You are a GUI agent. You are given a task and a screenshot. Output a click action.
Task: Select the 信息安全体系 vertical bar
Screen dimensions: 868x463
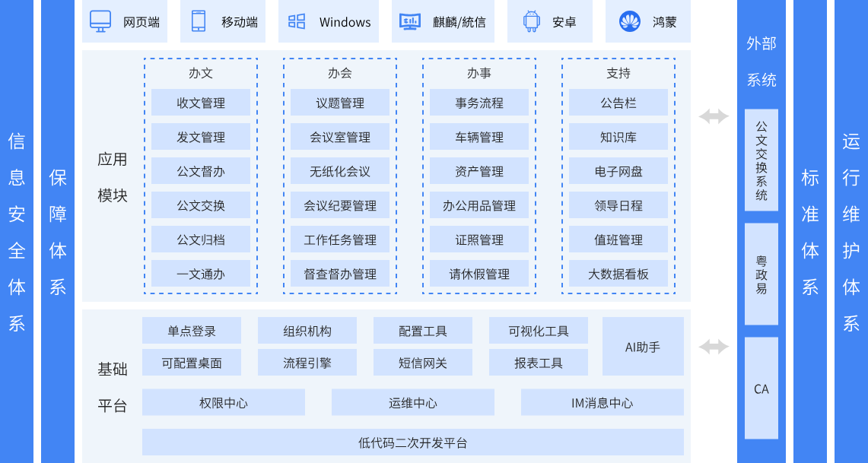(x=17, y=231)
